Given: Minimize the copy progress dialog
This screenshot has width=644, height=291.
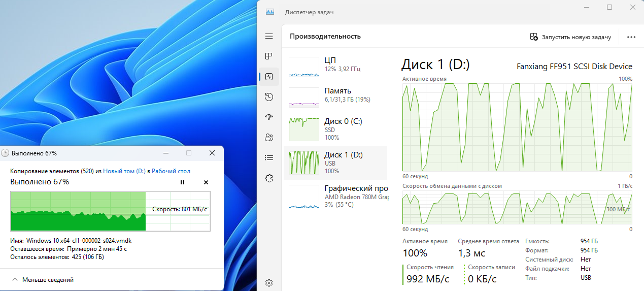Looking at the screenshot, I should (x=165, y=153).
